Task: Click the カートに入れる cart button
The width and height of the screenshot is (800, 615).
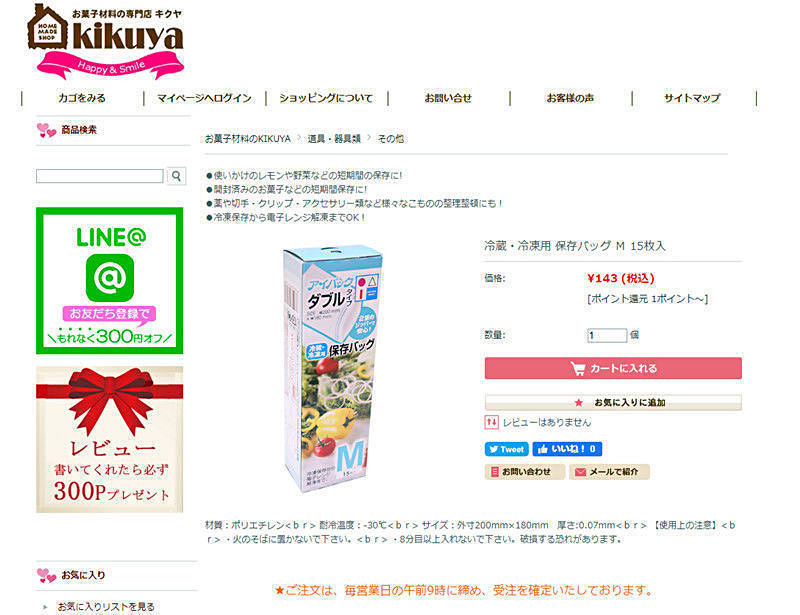Action: (613, 368)
